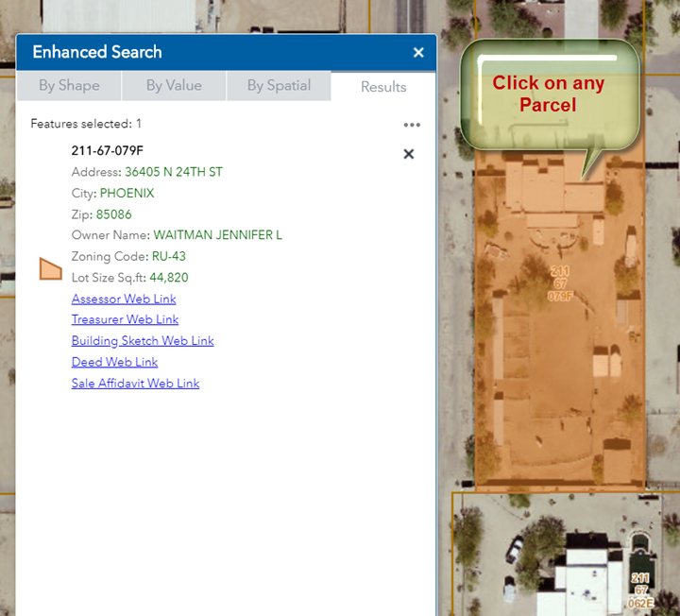The height and width of the screenshot is (616, 680).
Task: Open the By Spatial tab
Action: (280, 86)
